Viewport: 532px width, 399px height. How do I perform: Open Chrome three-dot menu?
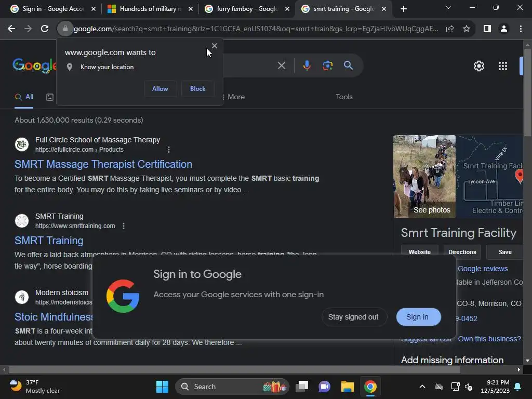[521, 29]
